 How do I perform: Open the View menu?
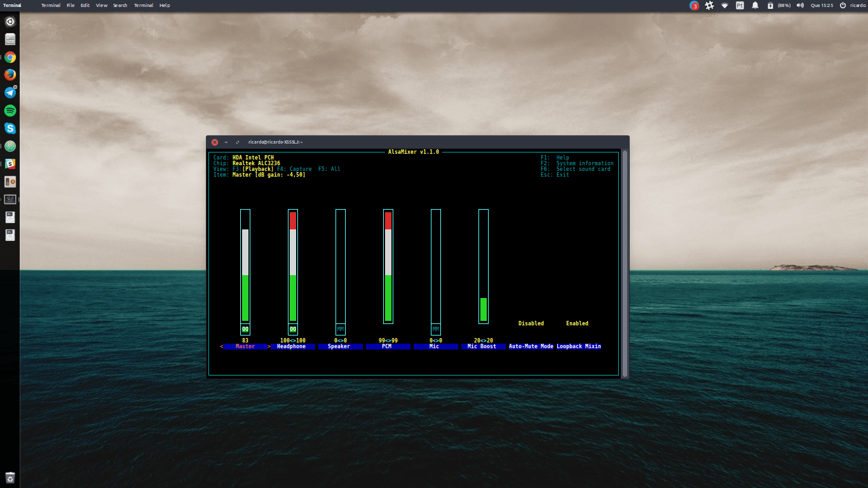tap(102, 5)
